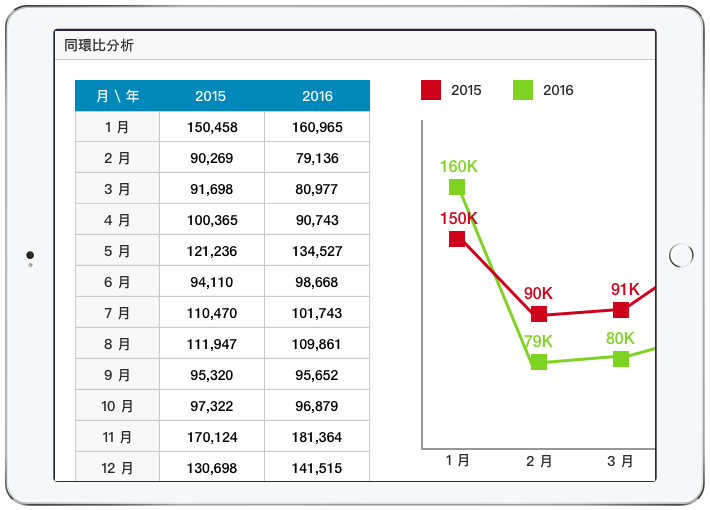The image size is (710, 510).
Task: Tap the red 150K data point marker
Action: [x=457, y=238]
